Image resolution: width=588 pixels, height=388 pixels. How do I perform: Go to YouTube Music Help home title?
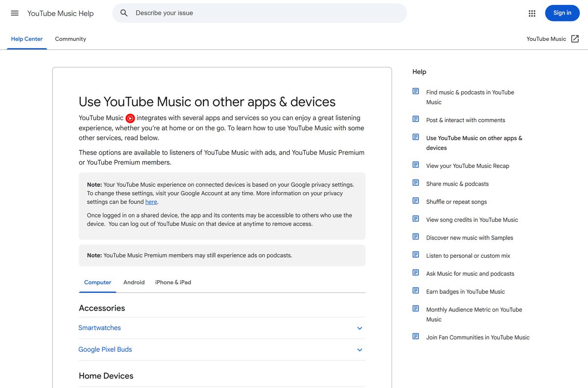60,13
